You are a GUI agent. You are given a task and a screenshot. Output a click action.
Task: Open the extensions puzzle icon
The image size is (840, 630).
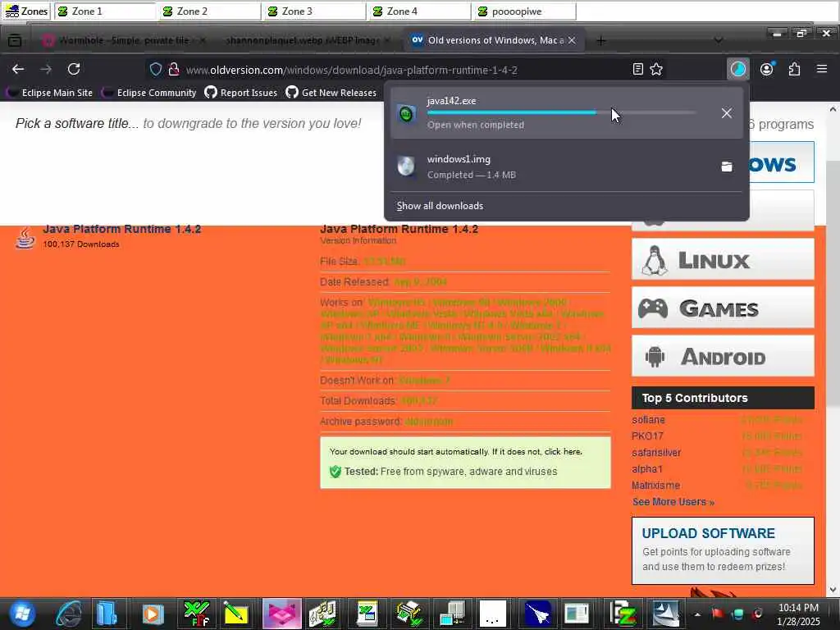tap(794, 69)
